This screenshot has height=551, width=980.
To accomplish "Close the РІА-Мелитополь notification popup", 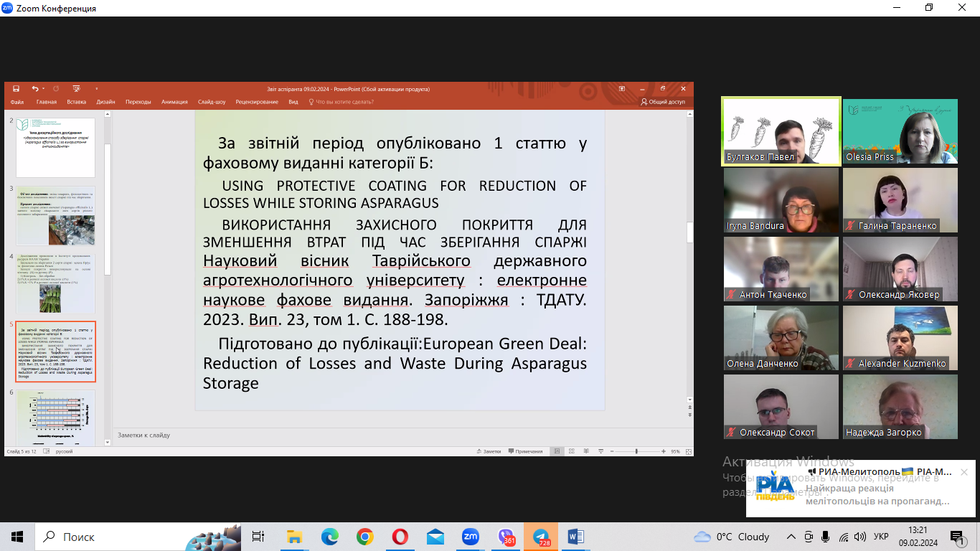I will 964,472.
